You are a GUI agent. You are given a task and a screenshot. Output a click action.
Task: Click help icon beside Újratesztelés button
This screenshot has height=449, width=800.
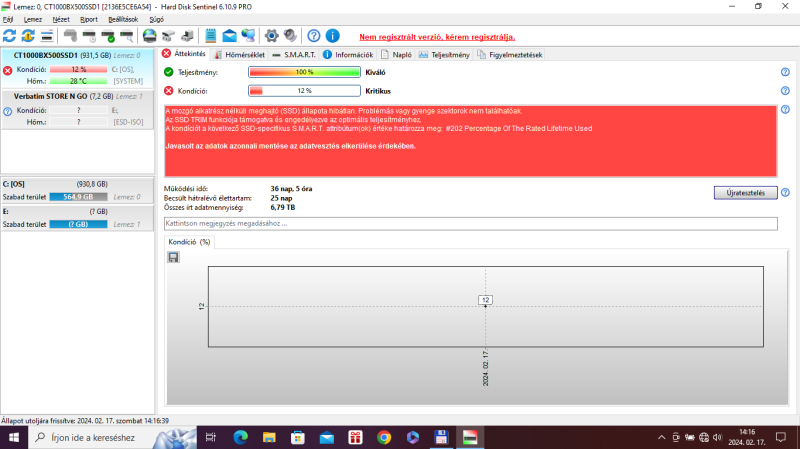pos(785,192)
